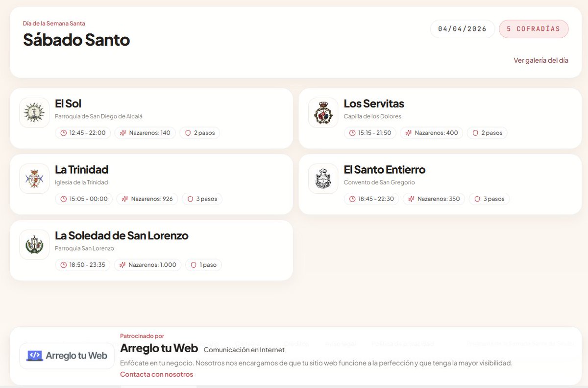The width and height of the screenshot is (588, 388).
Task: Click the 'Nazarenos: 140' text
Action: pos(150,133)
